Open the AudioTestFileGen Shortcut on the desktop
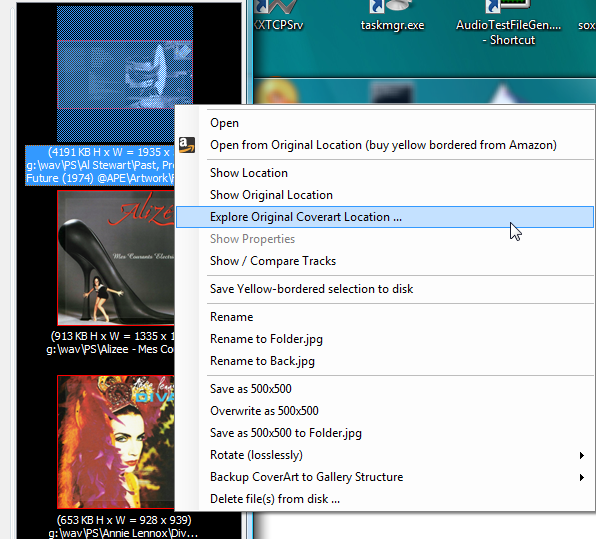 click(508, 24)
